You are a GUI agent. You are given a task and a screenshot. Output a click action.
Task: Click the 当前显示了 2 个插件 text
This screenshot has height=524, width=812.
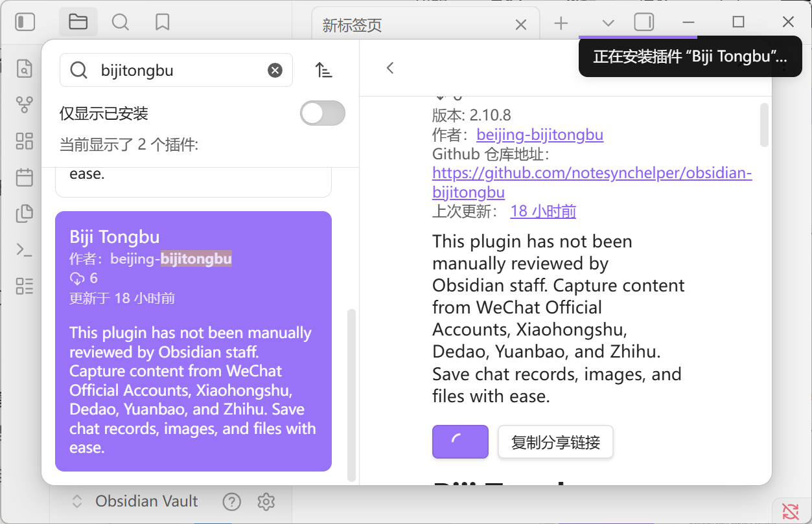129,144
